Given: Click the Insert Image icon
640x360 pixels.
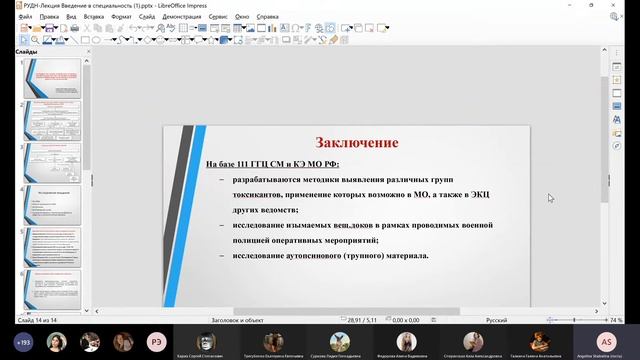Looking at the screenshot, I should 250,28.
